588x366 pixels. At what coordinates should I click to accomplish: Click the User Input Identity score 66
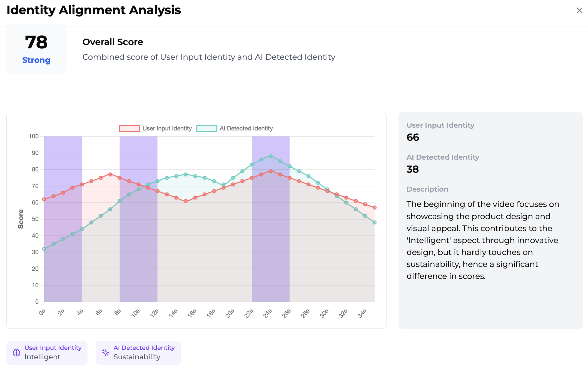pos(413,137)
